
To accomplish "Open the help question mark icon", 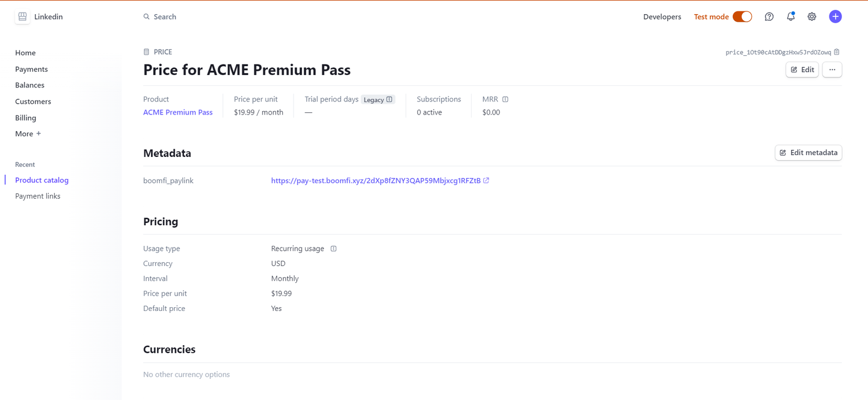I will click(x=769, y=17).
